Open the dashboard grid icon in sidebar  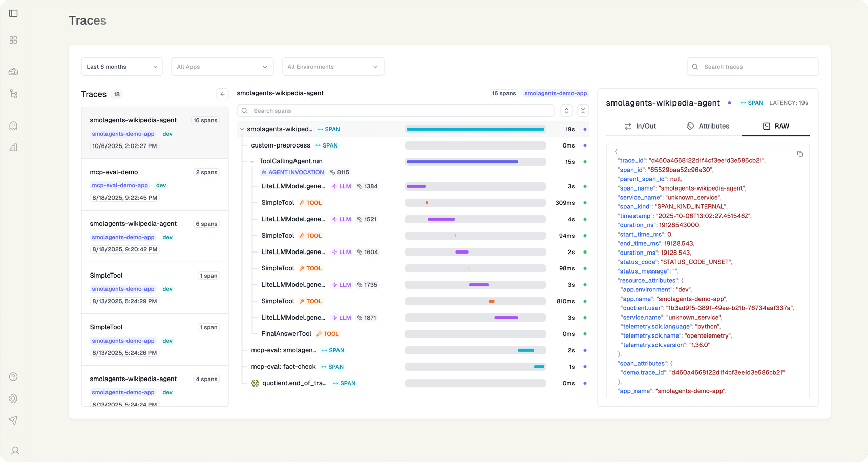(x=13, y=39)
